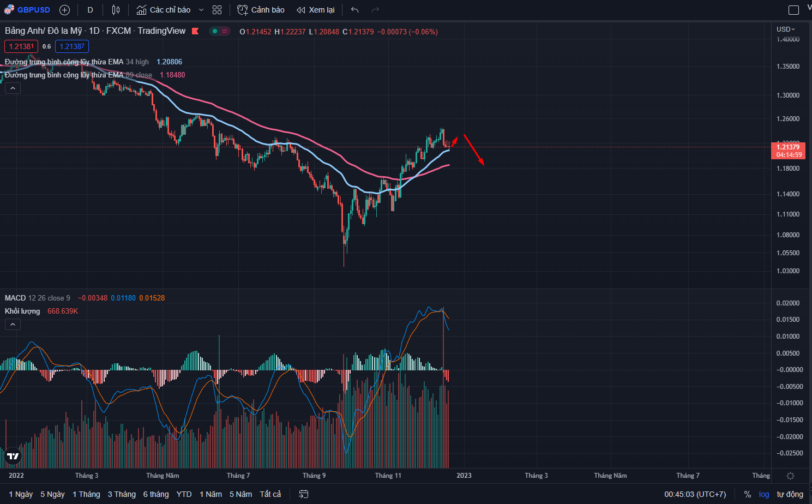Click the Xem lại replay rewind icon
The width and height of the screenshot is (812, 504).
point(300,10)
